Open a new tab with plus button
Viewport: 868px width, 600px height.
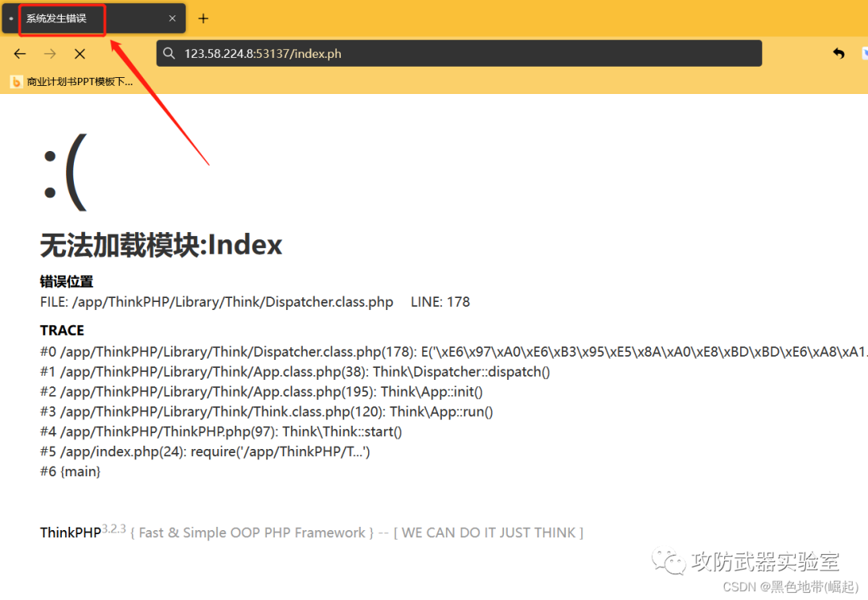[203, 18]
